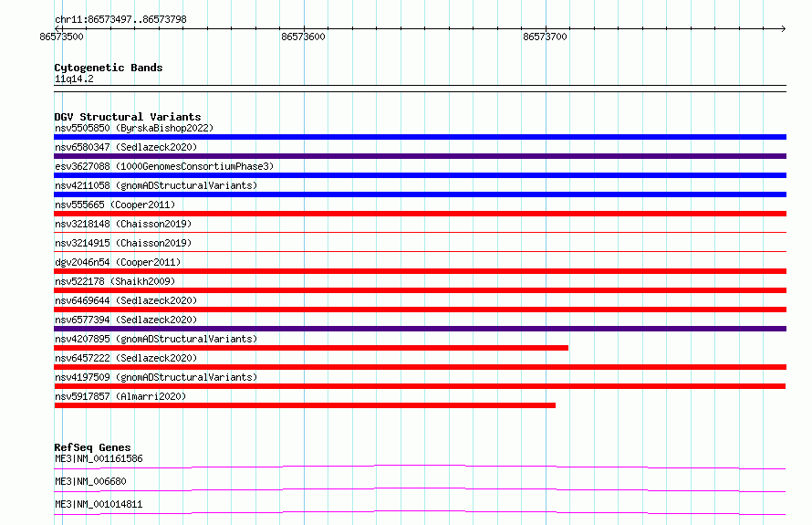Screen dimensions: 812x525
Task: Click nsv6577394 (Sedlazeck2020) label
Action: tap(126, 320)
